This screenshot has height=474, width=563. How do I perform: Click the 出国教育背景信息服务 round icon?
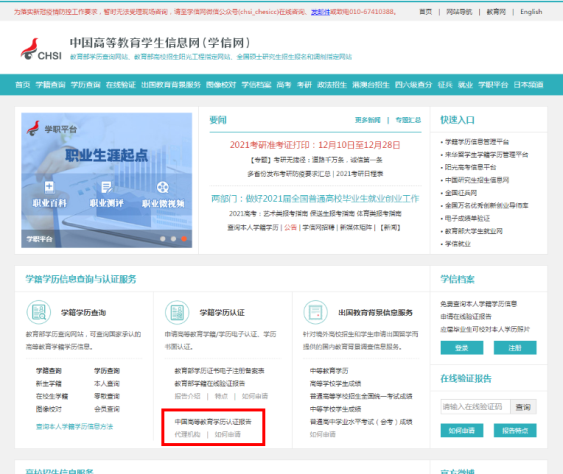coord(316,312)
